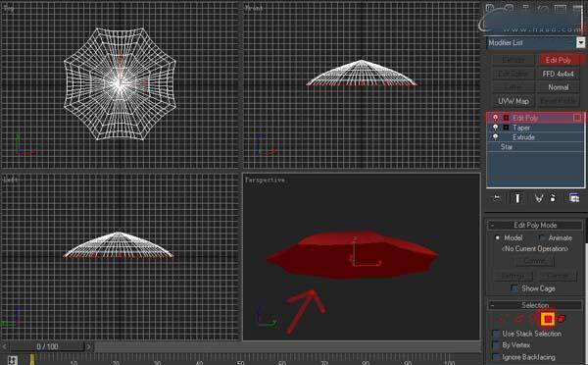
Task: Click the umbrella wireframe in Top viewport
Action: (x=120, y=83)
